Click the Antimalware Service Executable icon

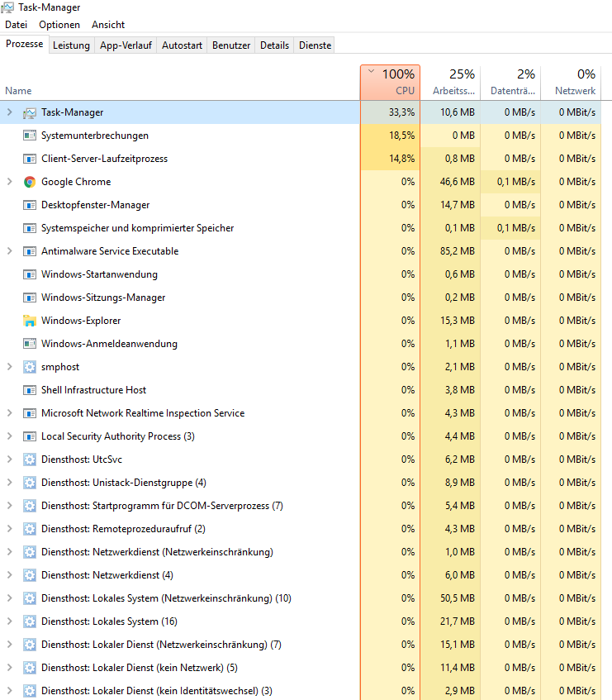(30, 251)
